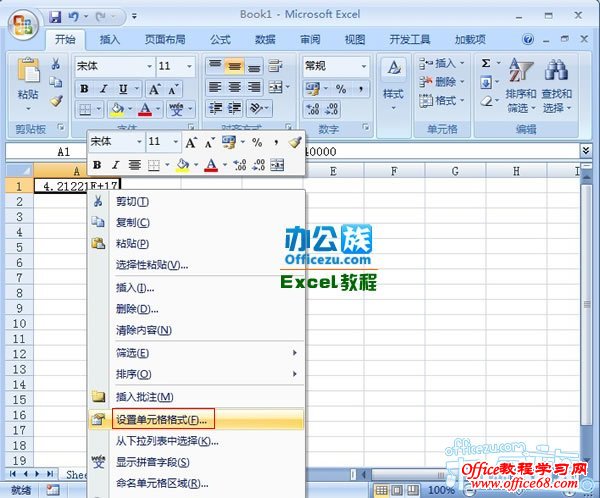The image size is (600, 498).
Task: Choose Clear Contents in the context menu
Action: click(x=197, y=330)
